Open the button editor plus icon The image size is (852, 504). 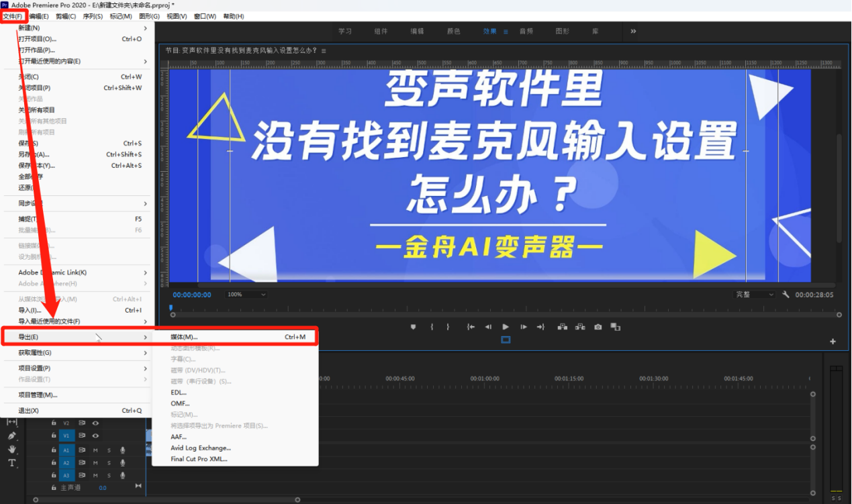[x=833, y=342]
